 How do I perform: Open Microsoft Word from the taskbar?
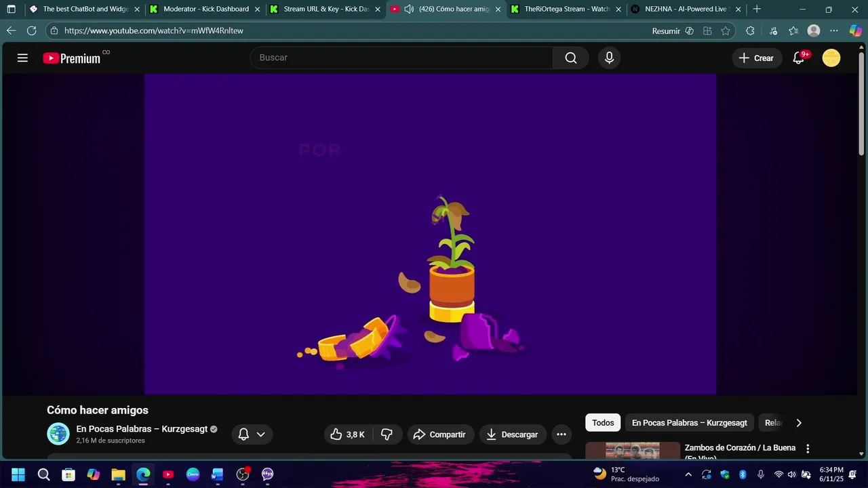coord(218,474)
